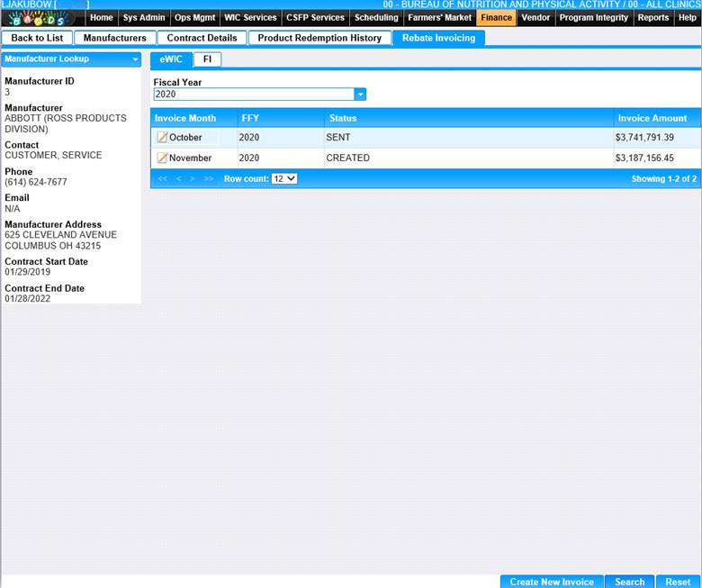Open the Fiscal Year dropdown arrow
The width and height of the screenshot is (702, 588).
pos(360,94)
